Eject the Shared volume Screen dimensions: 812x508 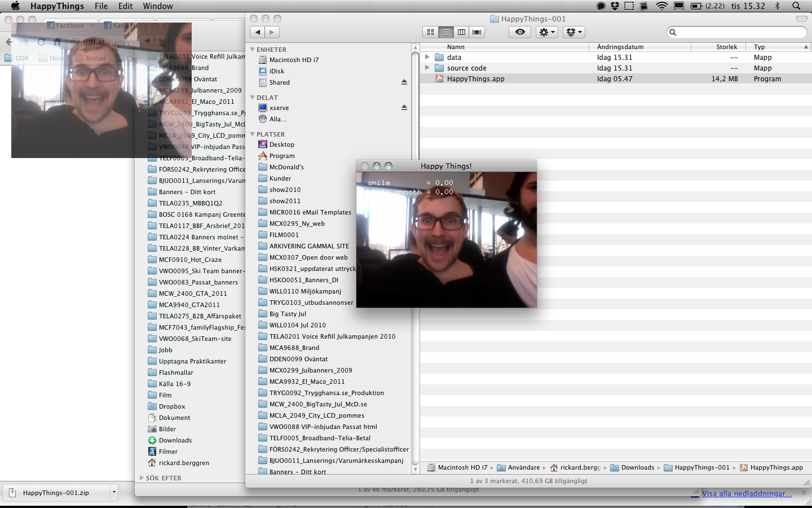pyautogui.click(x=404, y=82)
